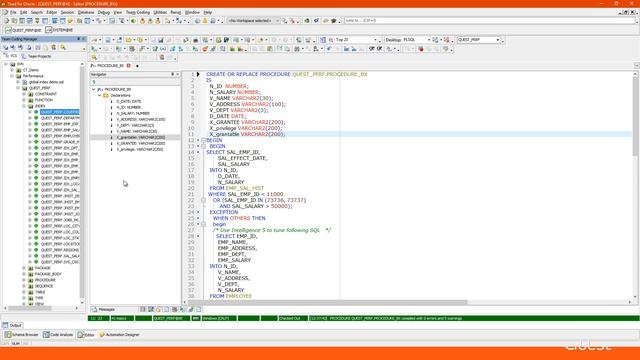Select global index demo.sql in tree
The image size is (640, 360).
(46, 82)
